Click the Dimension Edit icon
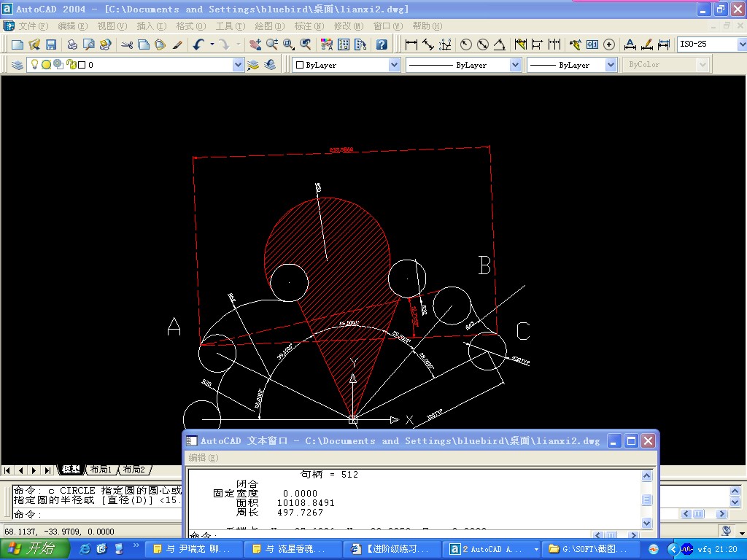 [630, 44]
